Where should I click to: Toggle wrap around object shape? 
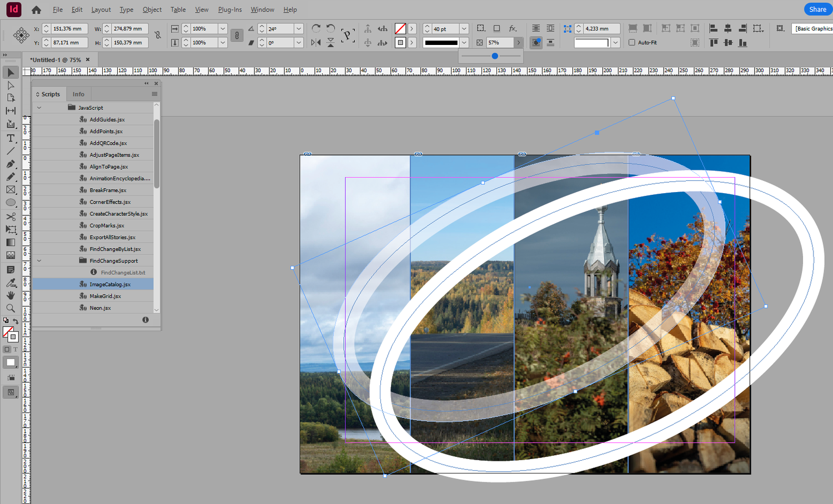(536, 42)
